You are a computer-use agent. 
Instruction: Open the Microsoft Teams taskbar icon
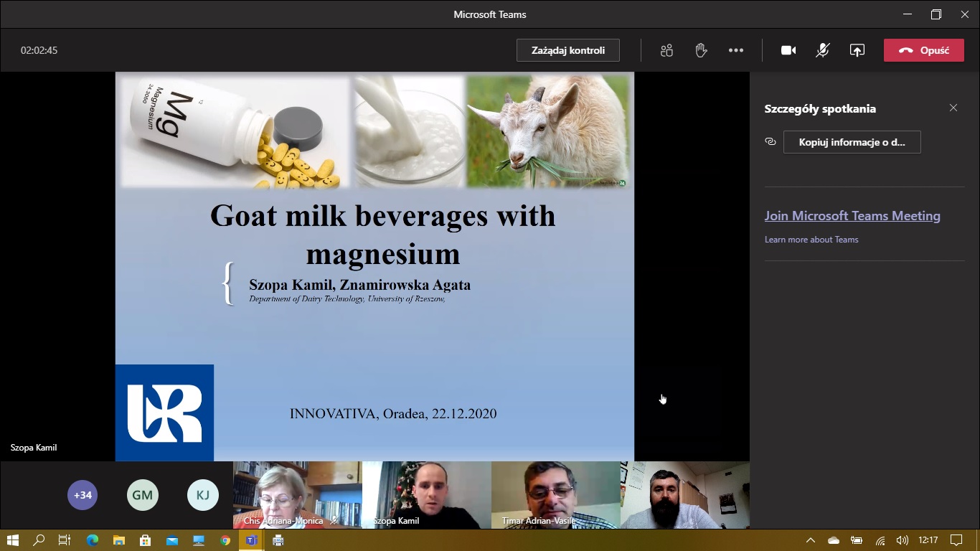251,540
